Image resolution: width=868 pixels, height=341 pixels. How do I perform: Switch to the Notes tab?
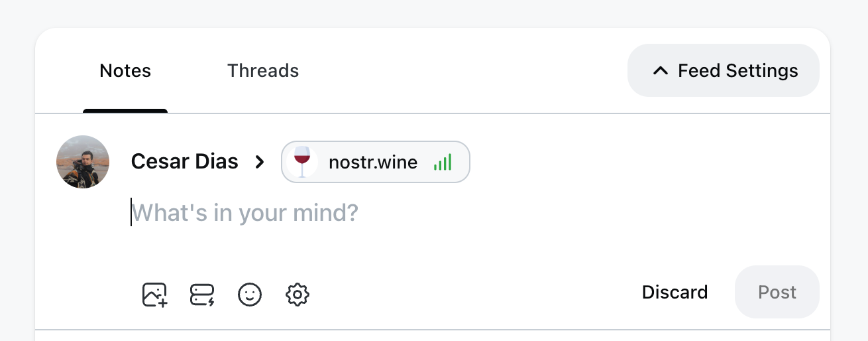point(125,70)
